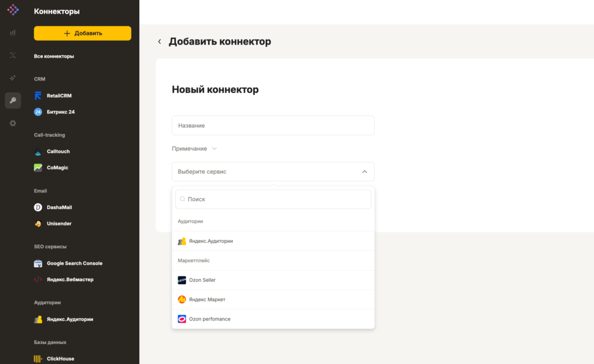
Task: Click the Google Search Console icon
Action: point(38,263)
